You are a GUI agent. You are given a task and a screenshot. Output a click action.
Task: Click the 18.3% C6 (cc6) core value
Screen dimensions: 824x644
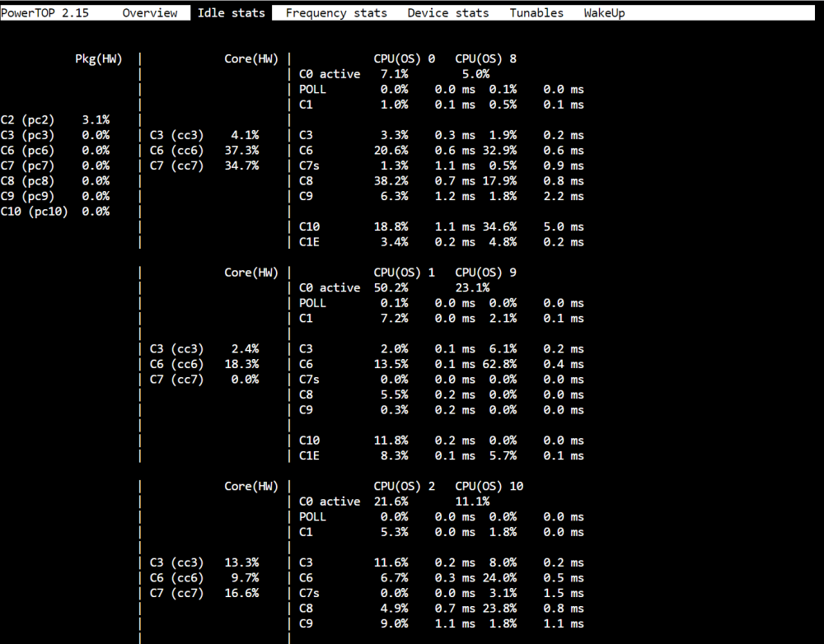coord(241,364)
